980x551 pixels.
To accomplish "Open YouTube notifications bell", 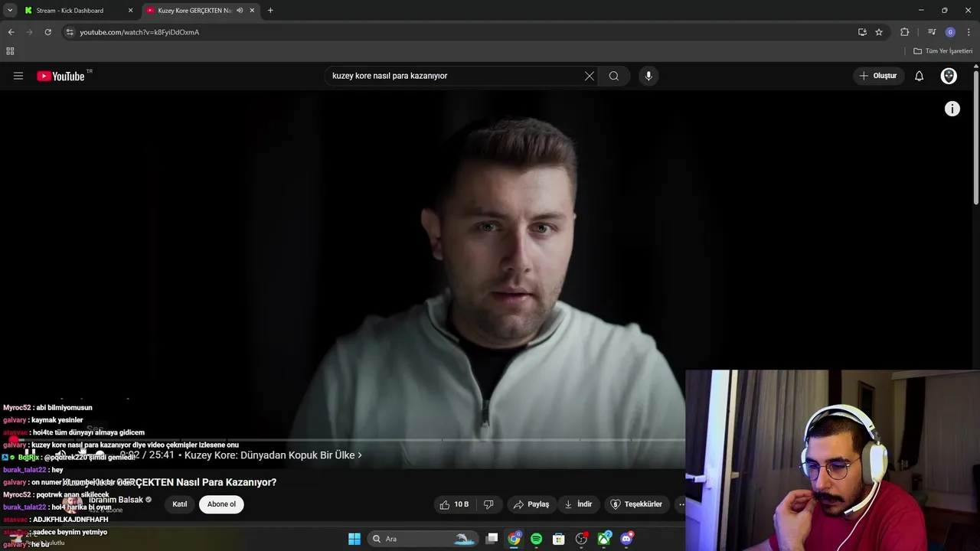I will [x=920, y=76].
